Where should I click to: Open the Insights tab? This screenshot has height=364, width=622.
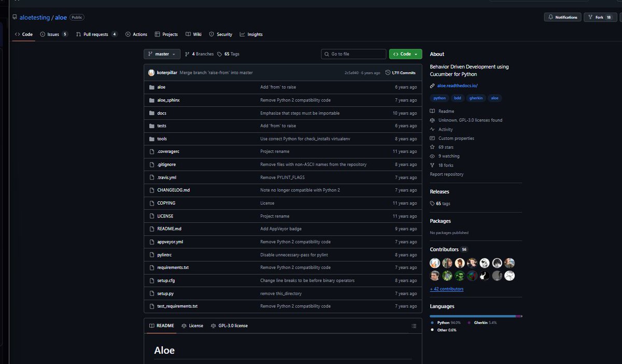[251, 34]
